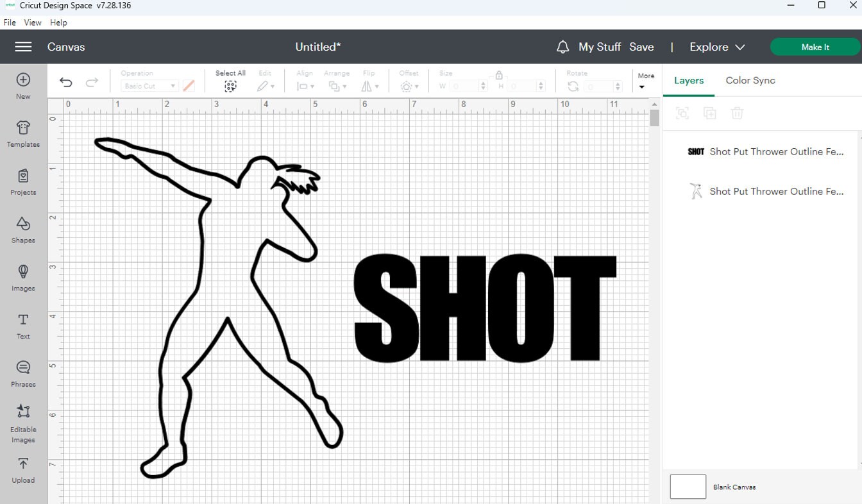Viewport: 862px width, 504px height.
Task: Click the Select All toolbar icon
Action: pyautogui.click(x=230, y=85)
